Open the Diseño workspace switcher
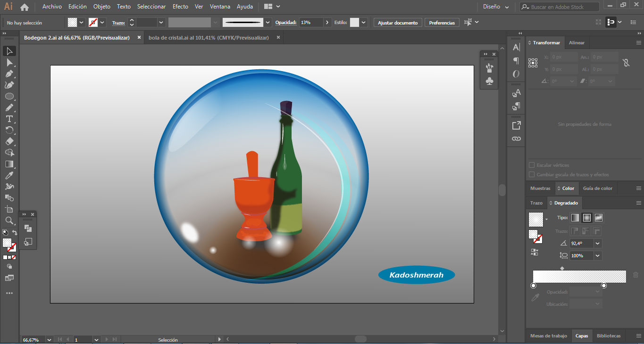Viewport: 644px width, 344px height. [496, 7]
